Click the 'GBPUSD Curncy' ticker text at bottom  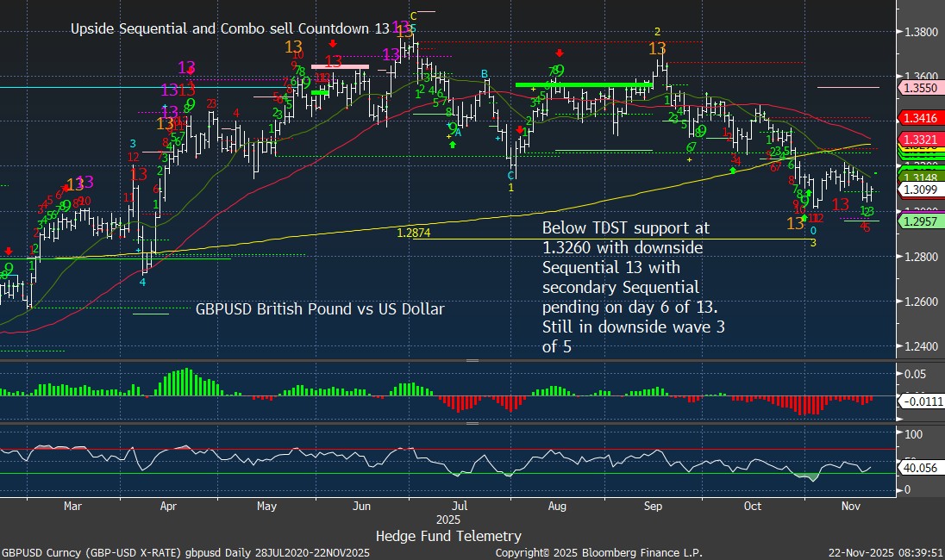click(36, 552)
